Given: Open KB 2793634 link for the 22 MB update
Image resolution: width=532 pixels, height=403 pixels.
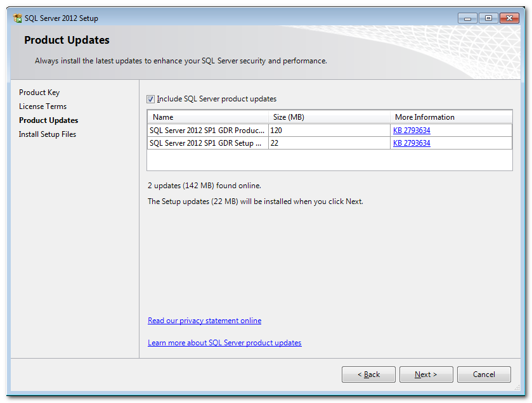Looking at the screenshot, I should point(412,143).
